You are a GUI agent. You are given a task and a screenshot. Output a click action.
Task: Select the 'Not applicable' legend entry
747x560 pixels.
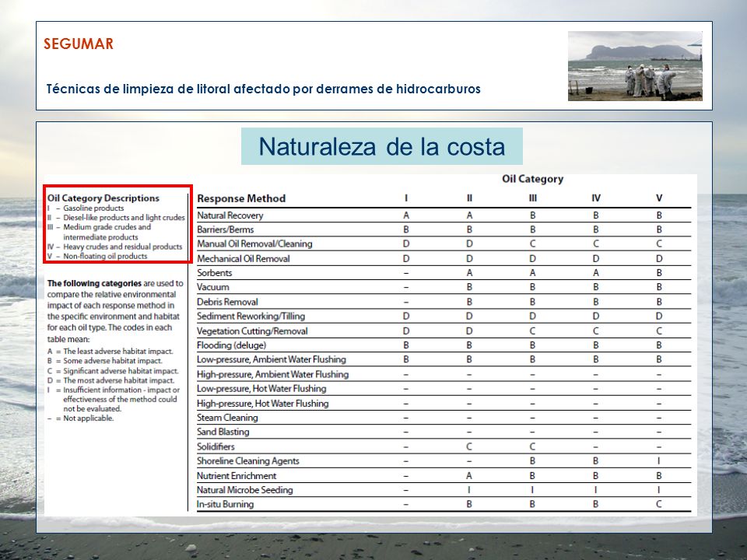click(88, 418)
